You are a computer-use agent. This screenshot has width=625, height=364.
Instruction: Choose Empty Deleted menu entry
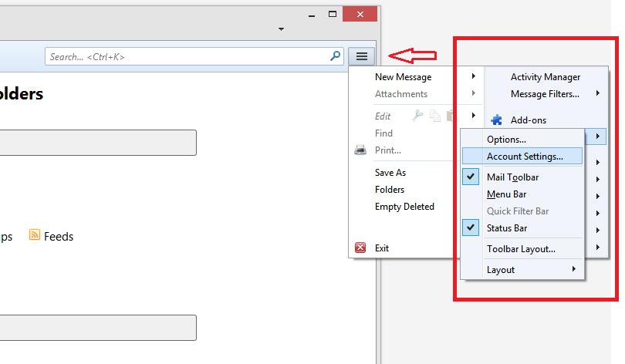point(404,207)
